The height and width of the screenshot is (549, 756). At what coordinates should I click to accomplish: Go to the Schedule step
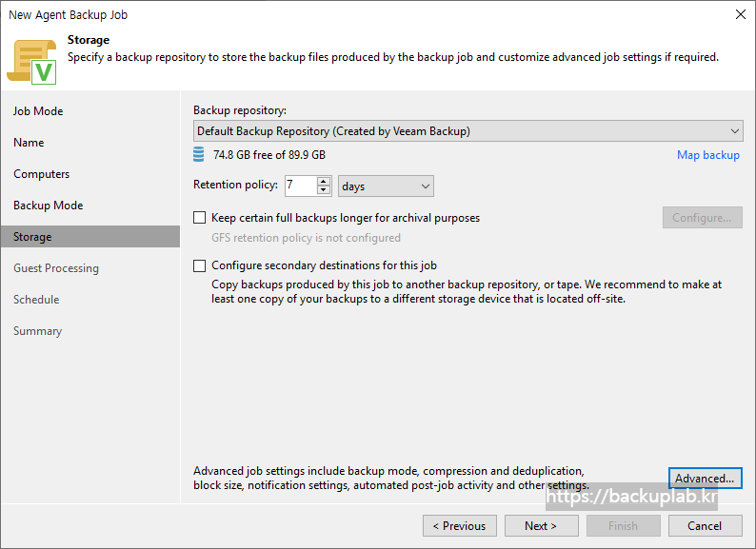(36, 300)
